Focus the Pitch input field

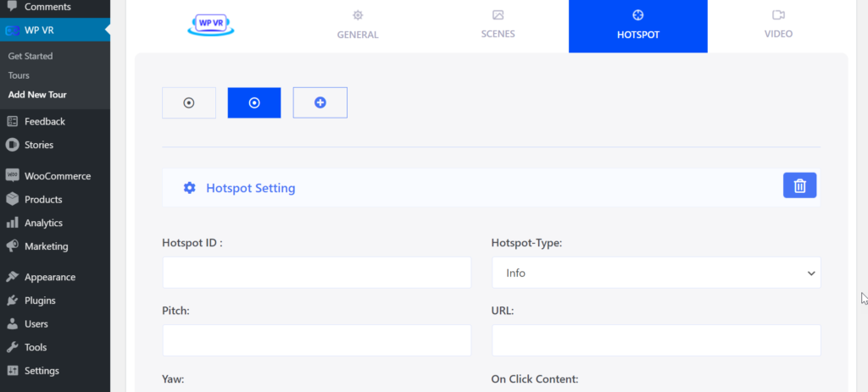(x=317, y=340)
